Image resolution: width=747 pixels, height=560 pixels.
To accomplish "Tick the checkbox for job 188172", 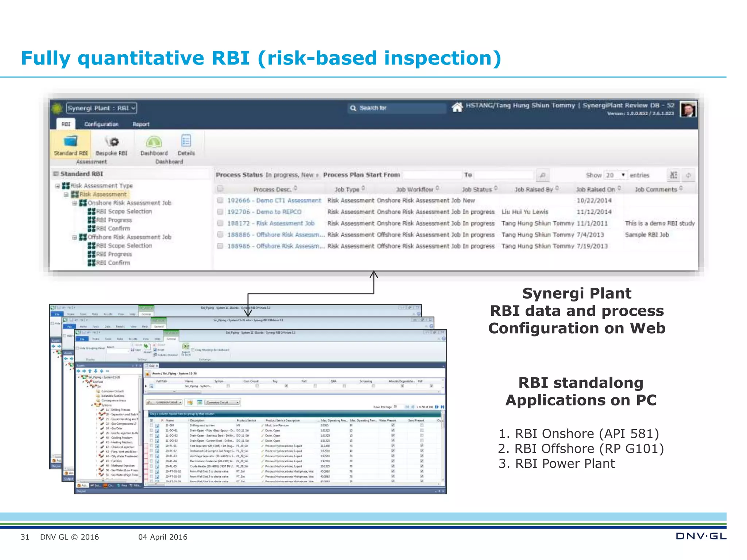I will point(220,223).
